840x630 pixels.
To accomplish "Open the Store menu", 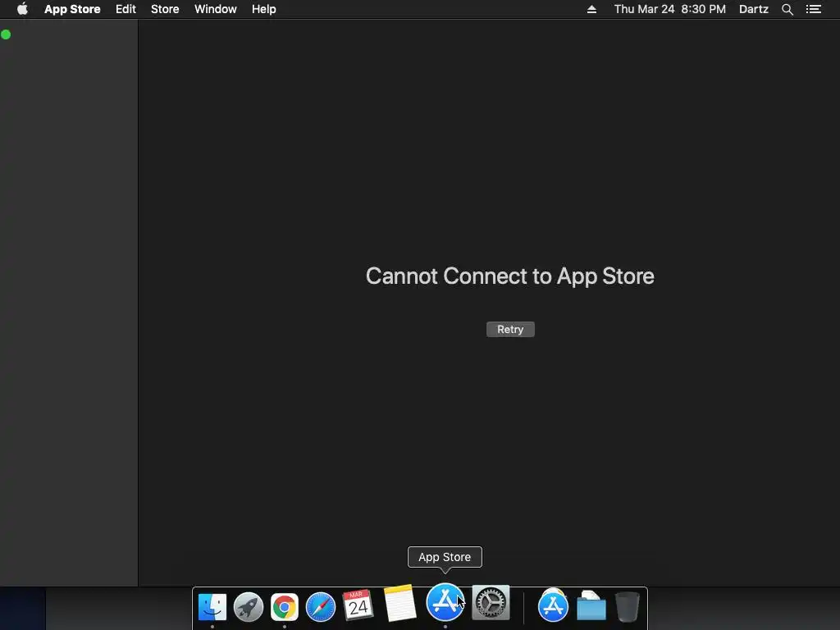I will [165, 9].
